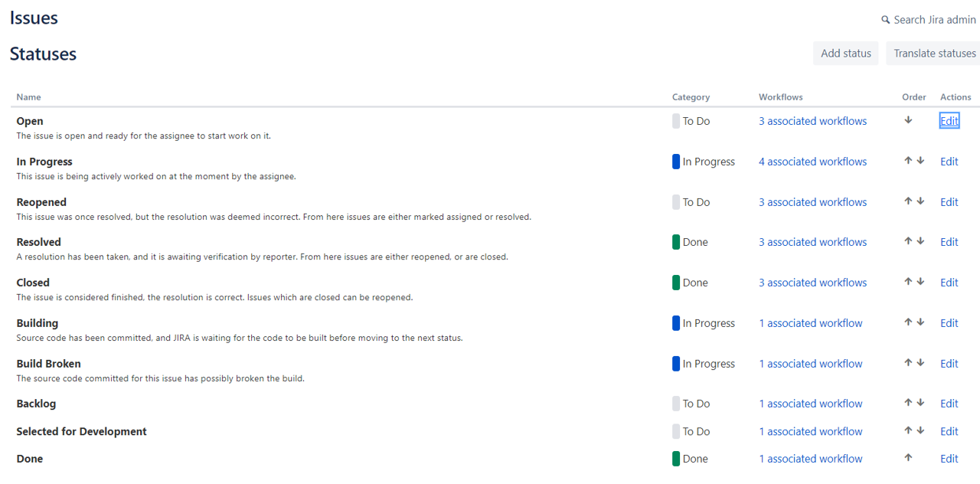980x484 pixels.
Task: Move the Closed status up with arrow
Action: click(x=907, y=282)
